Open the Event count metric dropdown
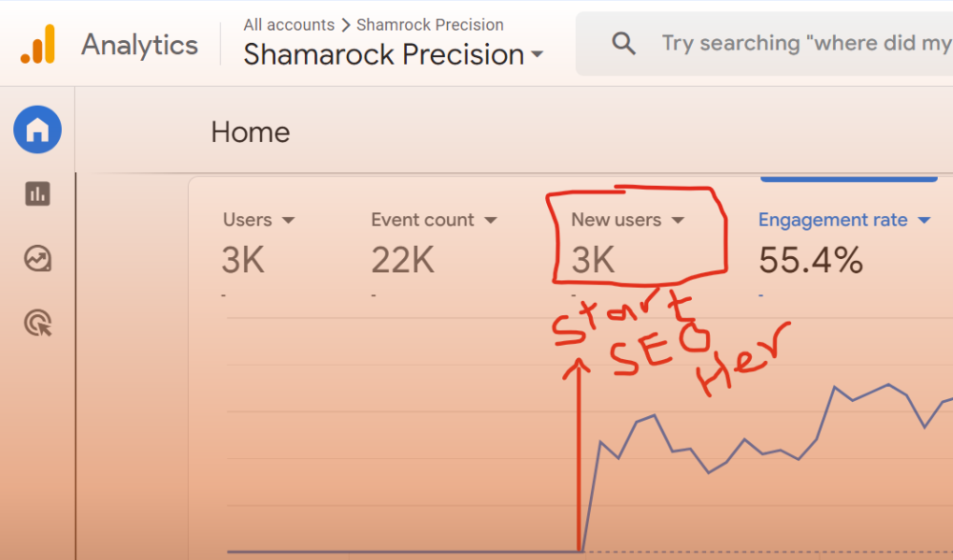 click(491, 220)
